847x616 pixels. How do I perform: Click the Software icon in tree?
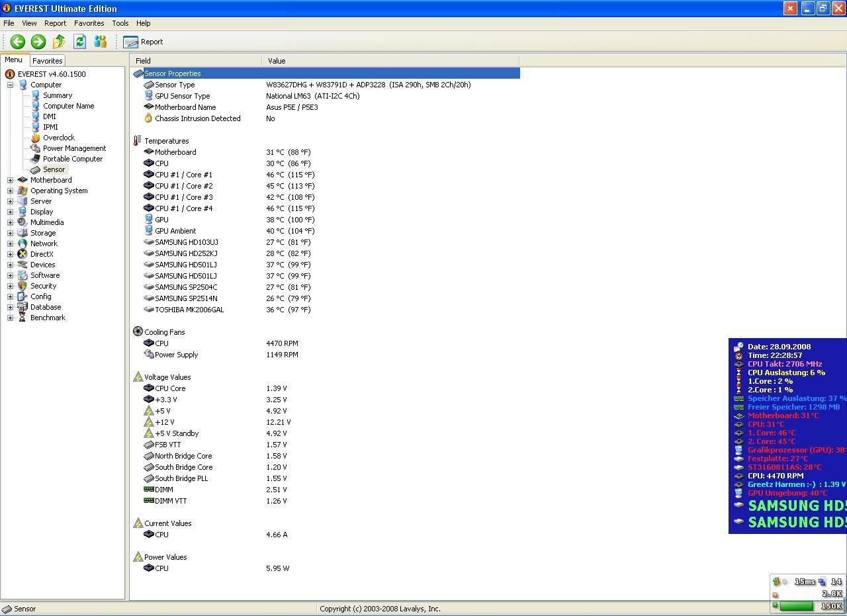click(x=22, y=275)
